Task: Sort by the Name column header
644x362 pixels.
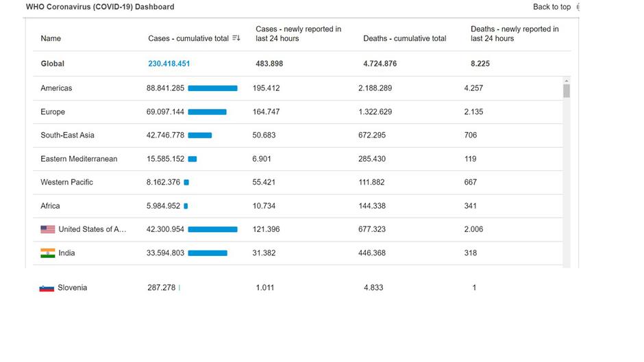Action: (x=51, y=38)
